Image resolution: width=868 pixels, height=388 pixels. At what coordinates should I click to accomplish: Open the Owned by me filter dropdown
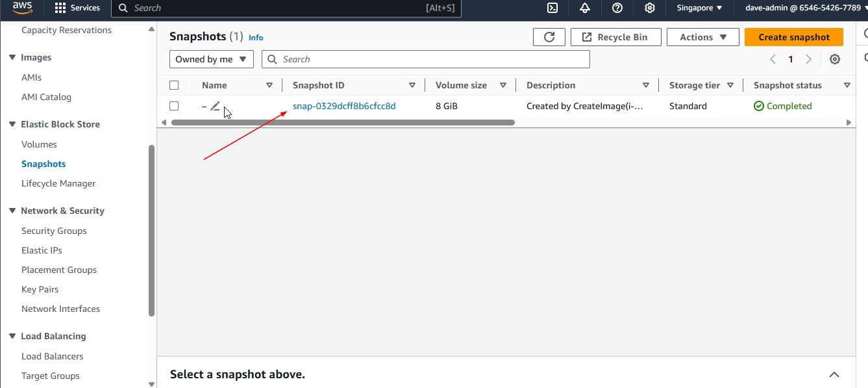pos(212,59)
